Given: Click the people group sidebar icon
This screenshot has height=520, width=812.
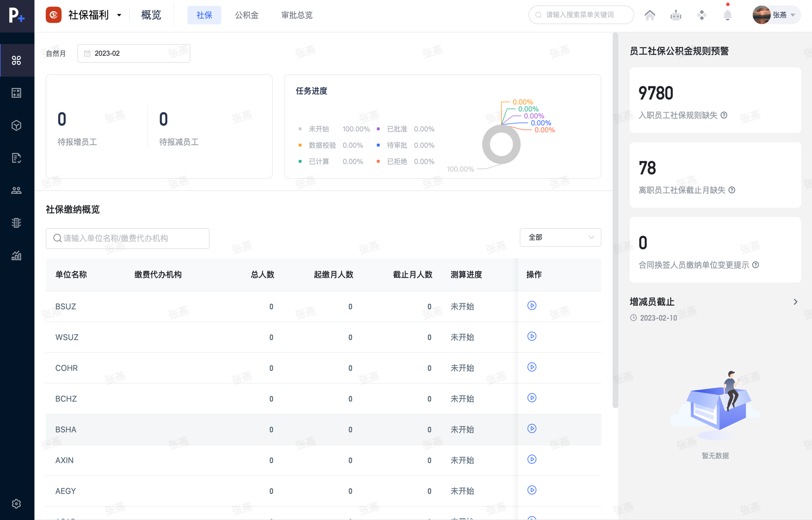Looking at the screenshot, I should point(16,190).
